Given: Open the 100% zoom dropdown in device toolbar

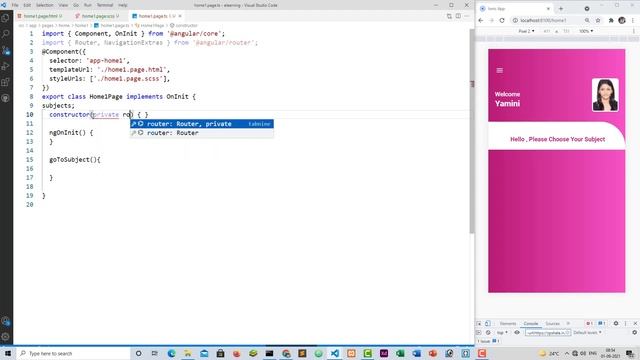Looking at the screenshot, I should [x=586, y=31].
